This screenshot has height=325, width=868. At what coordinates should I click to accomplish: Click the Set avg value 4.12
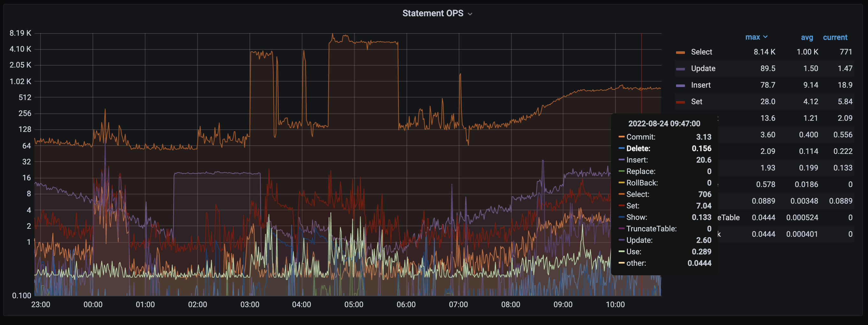pyautogui.click(x=810, y=101)
